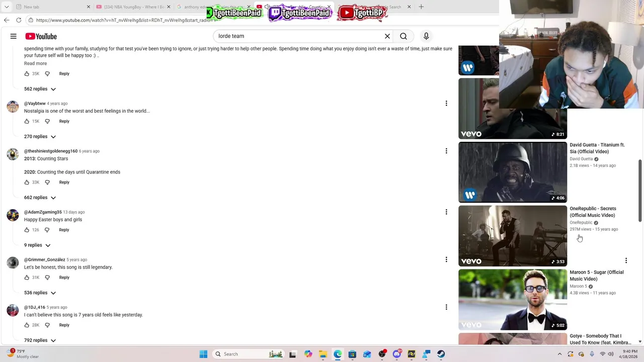The width and height of the screenshot is (644, 362).
Task: Expand the 662 replies thread
Action: tap(40, 198)
